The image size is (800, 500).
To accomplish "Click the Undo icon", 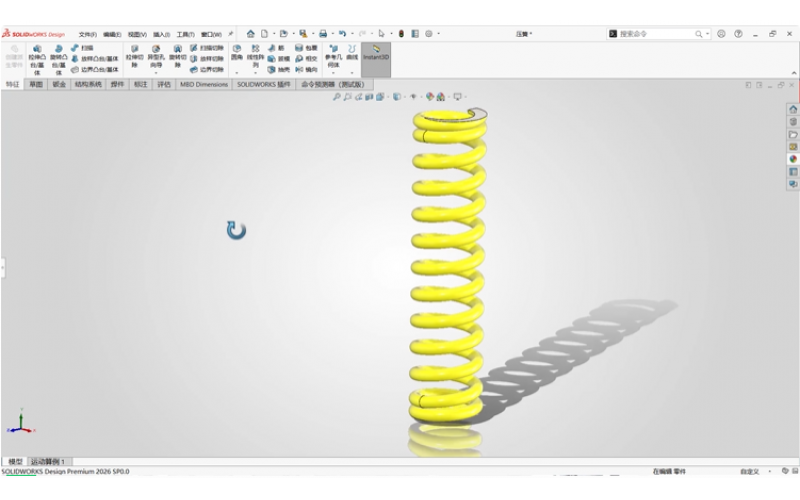I will 342,34.
